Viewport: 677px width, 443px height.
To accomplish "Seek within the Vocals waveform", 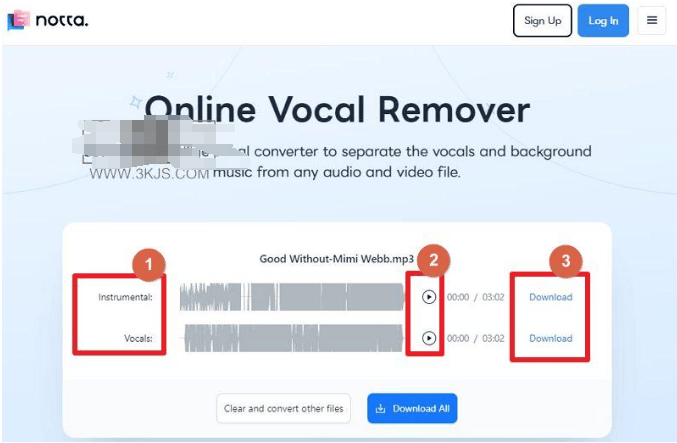I will 294,338.
